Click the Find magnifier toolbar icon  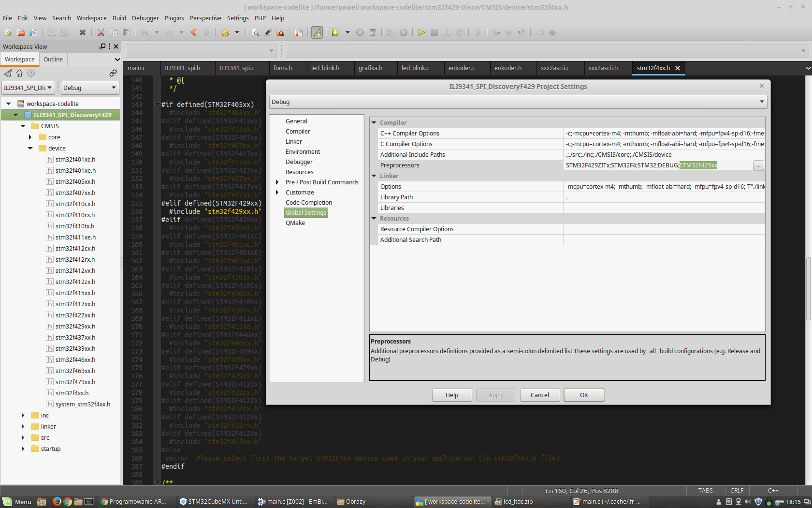click(255, 32)
